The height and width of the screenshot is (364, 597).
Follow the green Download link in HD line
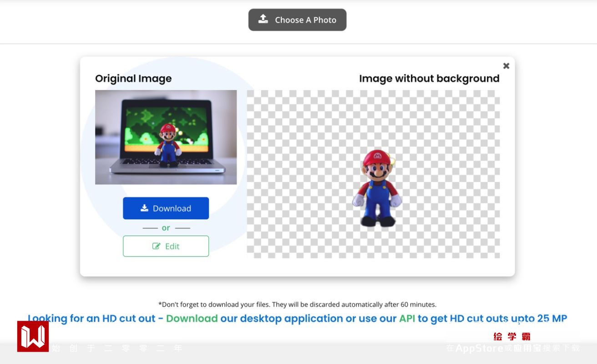pyautogui.click(x=192, y=318)
